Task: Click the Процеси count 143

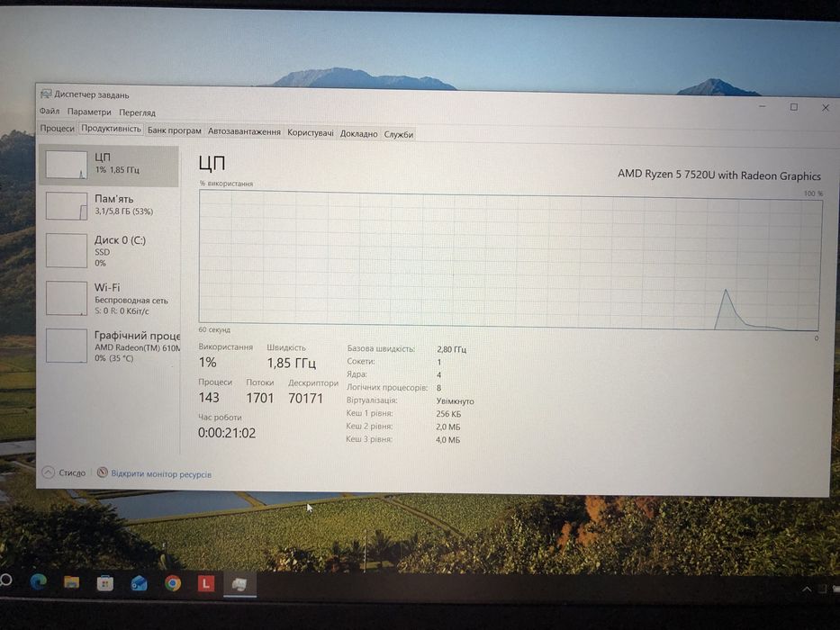Action: (x=209, y=398)
